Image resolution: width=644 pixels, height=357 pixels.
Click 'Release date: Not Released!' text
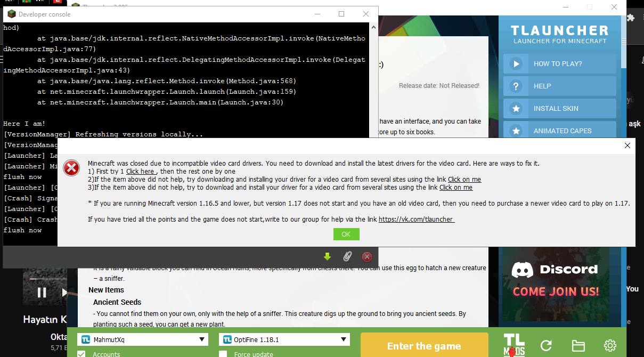tap(439, 86)
